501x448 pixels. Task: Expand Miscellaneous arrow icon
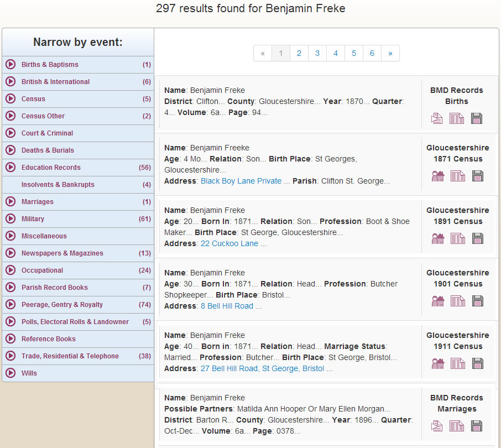11,236
